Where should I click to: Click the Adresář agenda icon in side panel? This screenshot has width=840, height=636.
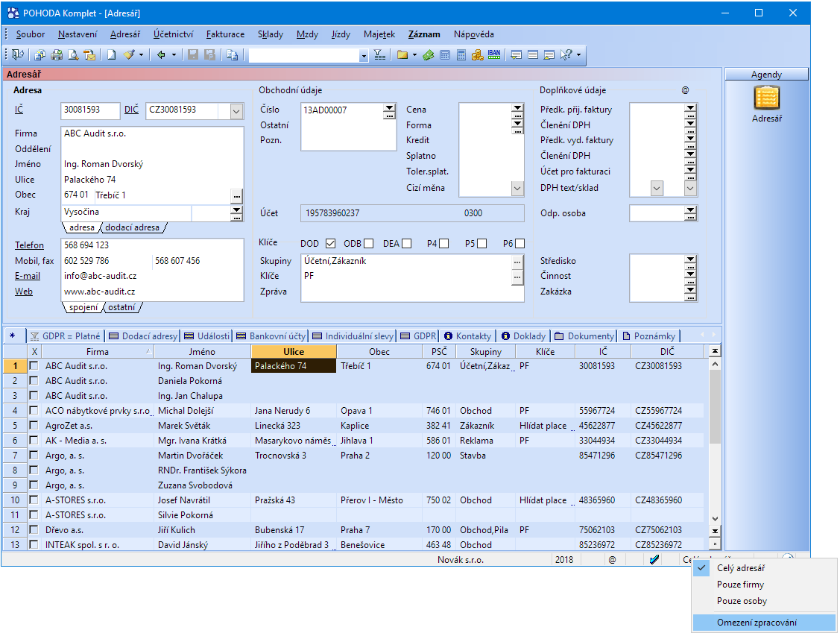tap(766, 98)
